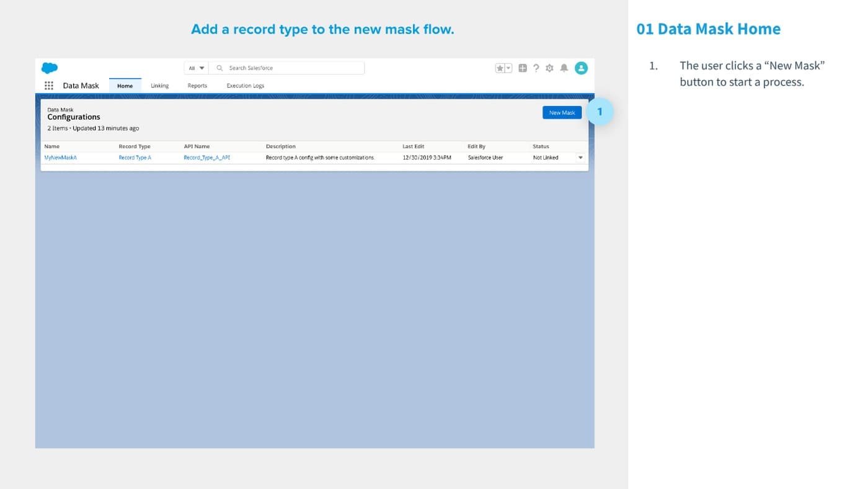Click the Description column header

click(281, 146)
